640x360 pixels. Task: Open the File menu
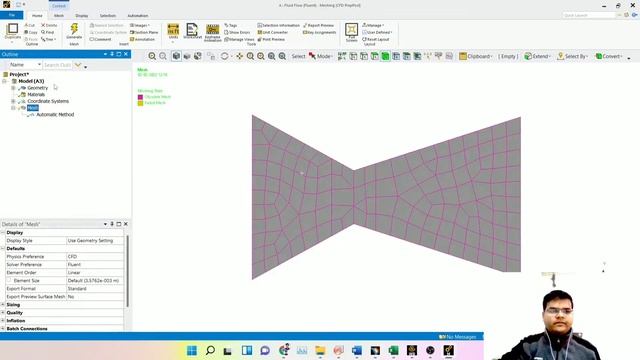(12, 15)
